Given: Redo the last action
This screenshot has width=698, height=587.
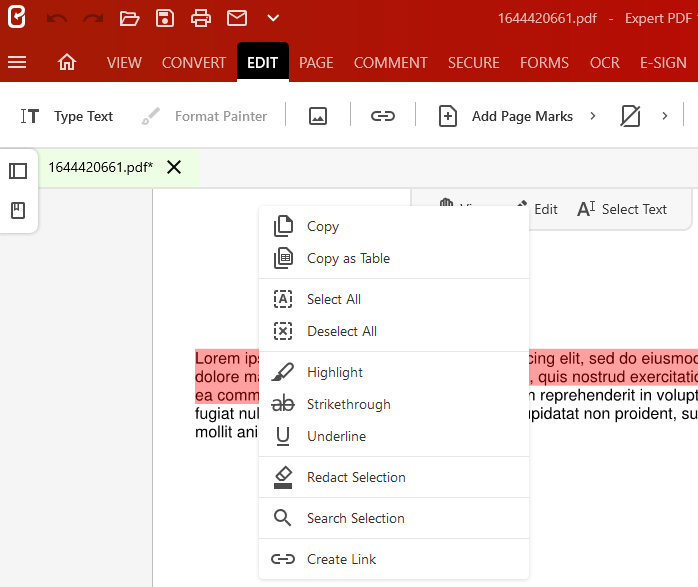Looking at the screenshot, I should coord(93,18).
